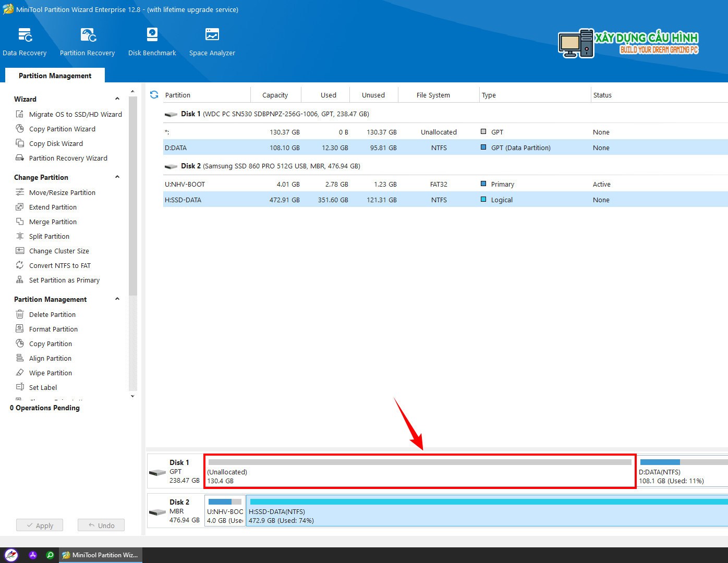
Task: Click the Format Partition icon
Action: coord(20,329)
